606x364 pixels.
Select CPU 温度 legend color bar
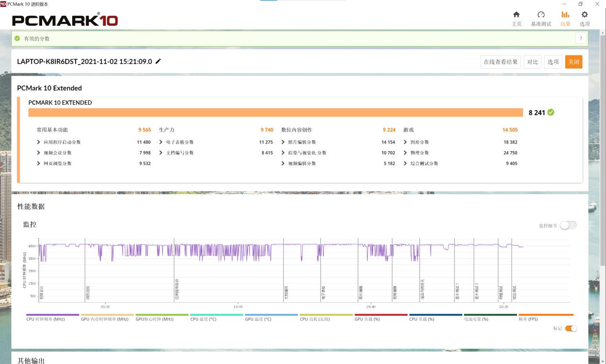pos(217,315)
